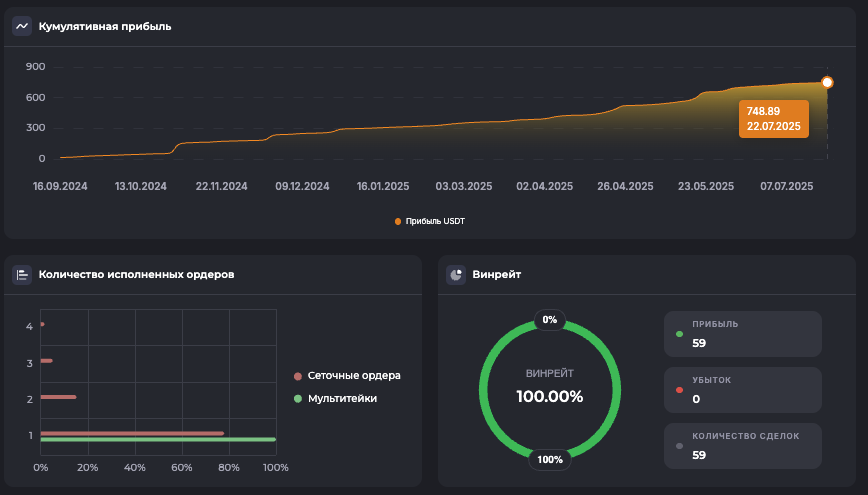
Task: Click the executed orders list icon
Action: tap(22, 274)
